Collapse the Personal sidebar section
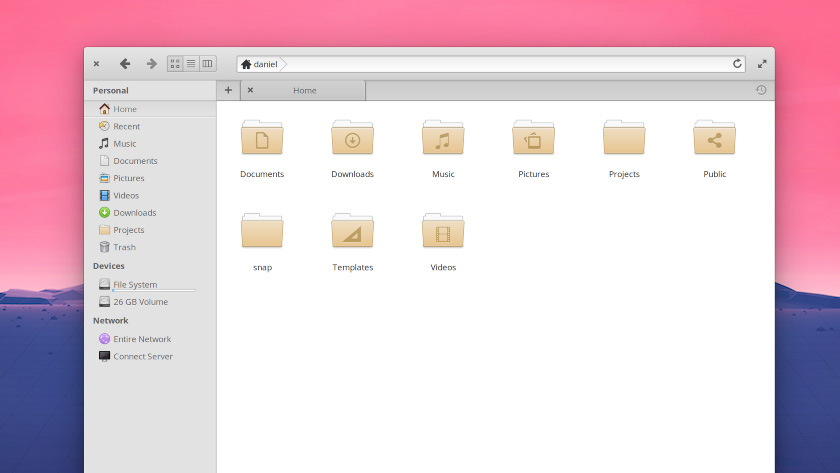Viewport: 840px width, 473px height. click(111, 91)
